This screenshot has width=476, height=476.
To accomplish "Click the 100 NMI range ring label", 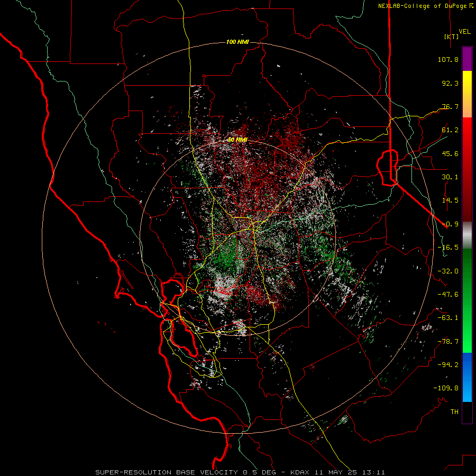I will tap(237, 42).
